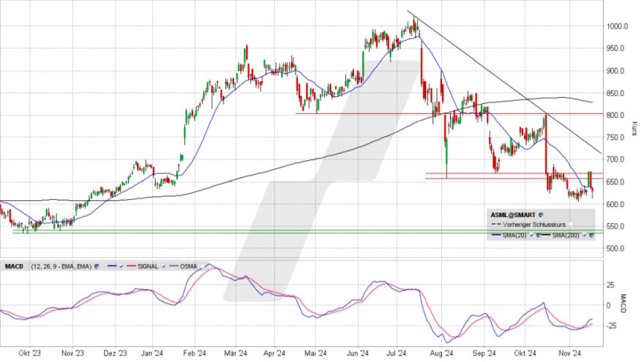644x362 pixels.
Task: Click the ASML@SMART legend title
Action: pyautogui.click(x=513, y=215)
